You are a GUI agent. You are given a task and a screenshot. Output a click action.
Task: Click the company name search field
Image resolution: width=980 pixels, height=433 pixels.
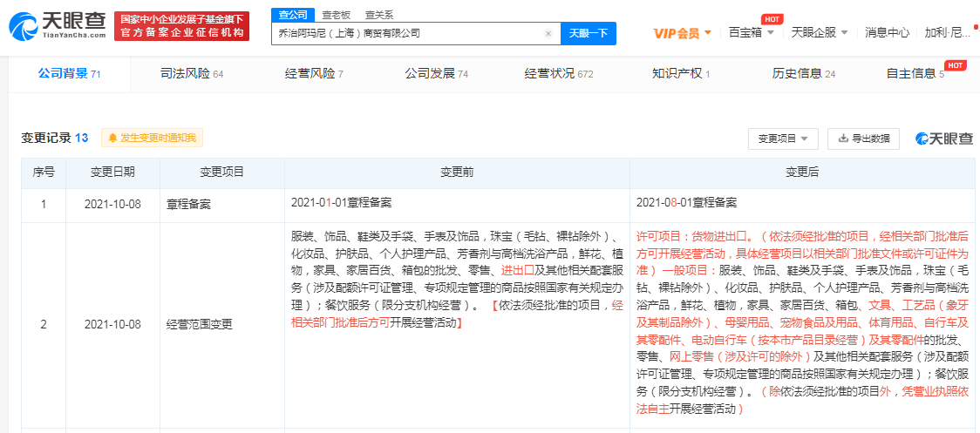pyautogui.click(x=410, y=34)
